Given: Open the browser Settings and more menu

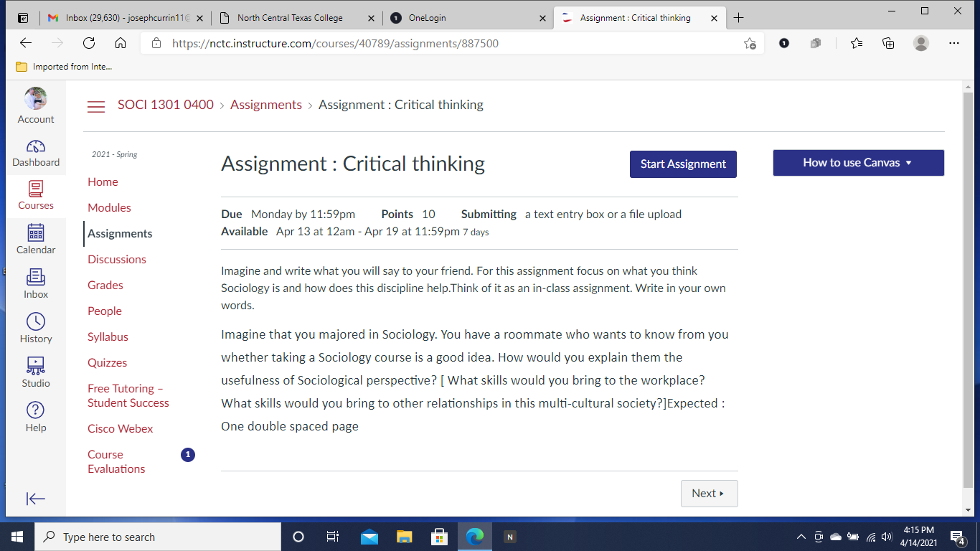Looking at the screenshot, I should click(x=953, y=43).
